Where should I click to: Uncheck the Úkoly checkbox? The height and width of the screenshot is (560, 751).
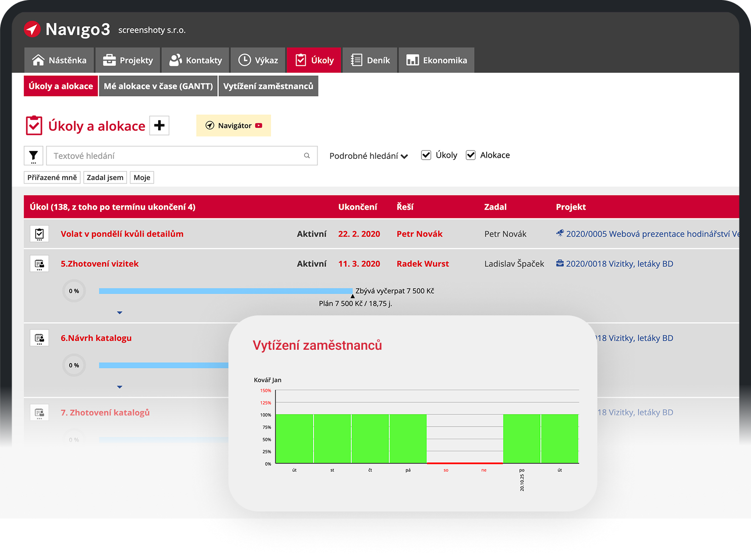click(426, 155)
